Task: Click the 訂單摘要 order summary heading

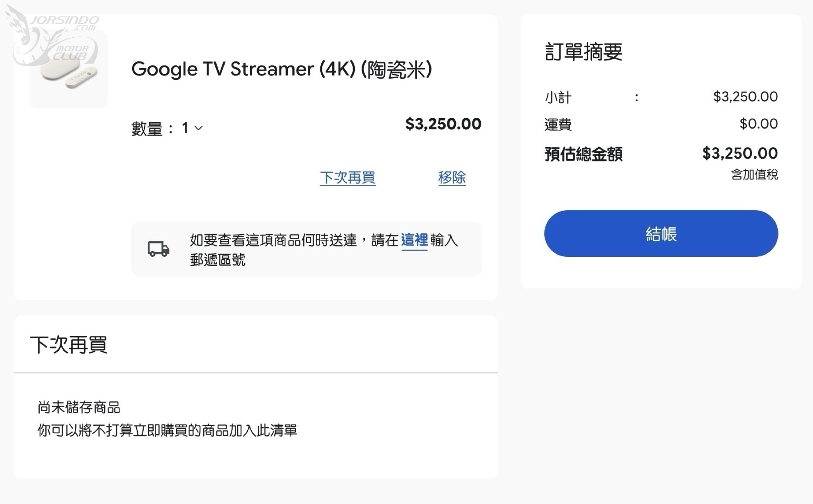Action: [584, 52]
